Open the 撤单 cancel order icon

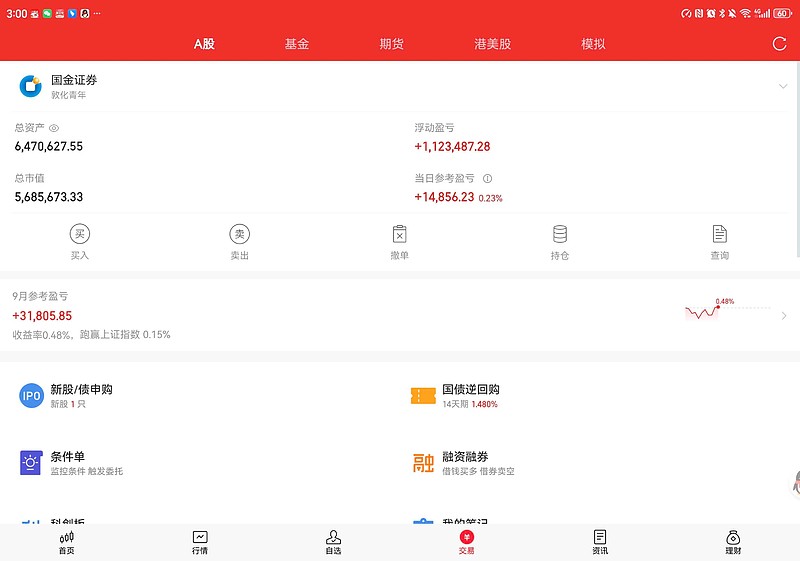pos(399,234)
